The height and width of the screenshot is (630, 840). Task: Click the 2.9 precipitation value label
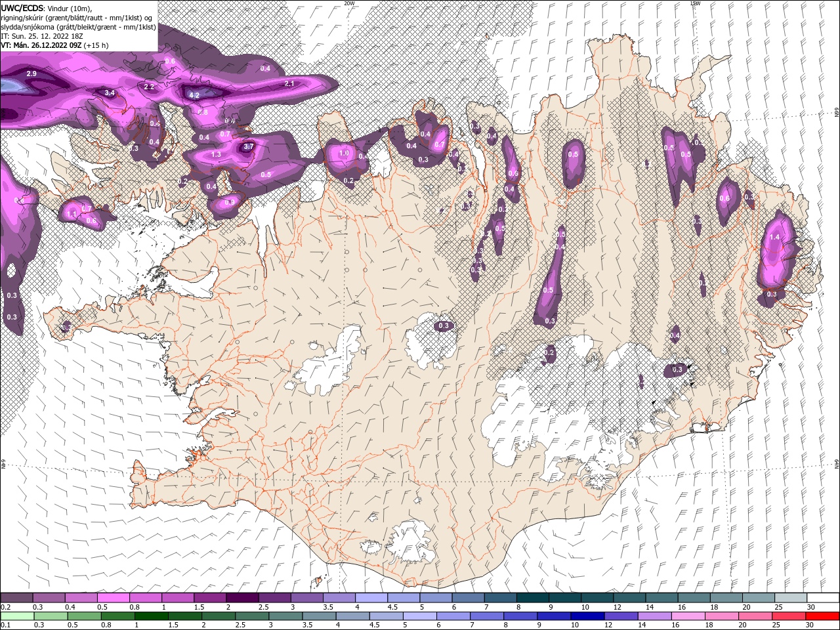click(31, 74)
